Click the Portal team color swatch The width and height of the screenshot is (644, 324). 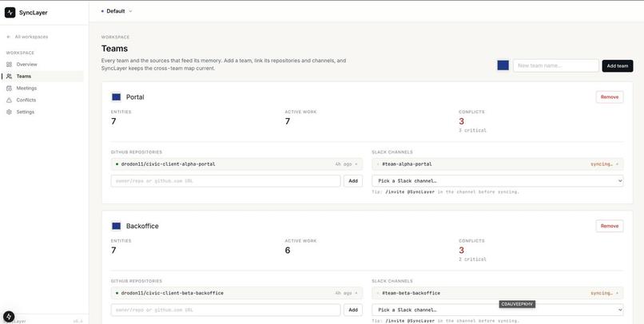point(116,97)
